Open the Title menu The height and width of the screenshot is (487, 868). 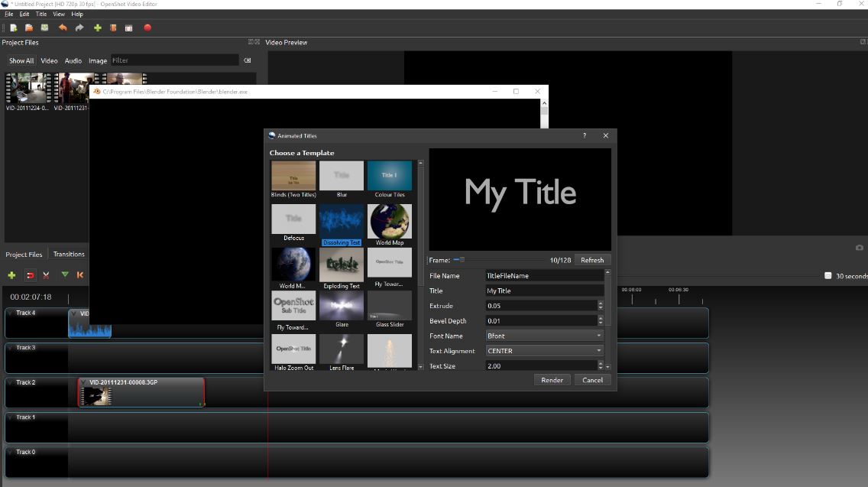(41, 14)
